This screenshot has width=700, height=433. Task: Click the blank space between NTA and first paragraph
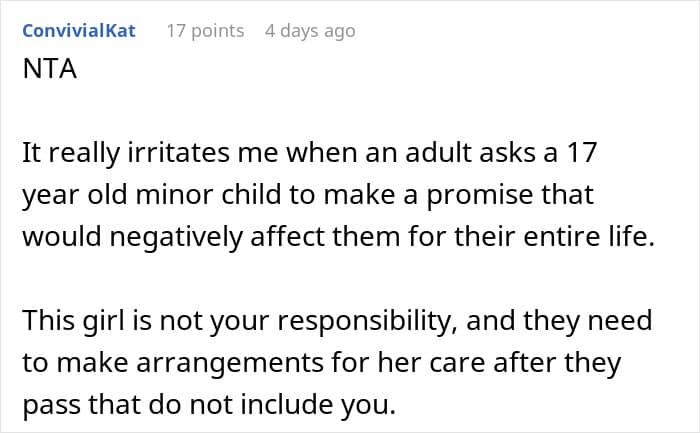[x=338, y=110]
